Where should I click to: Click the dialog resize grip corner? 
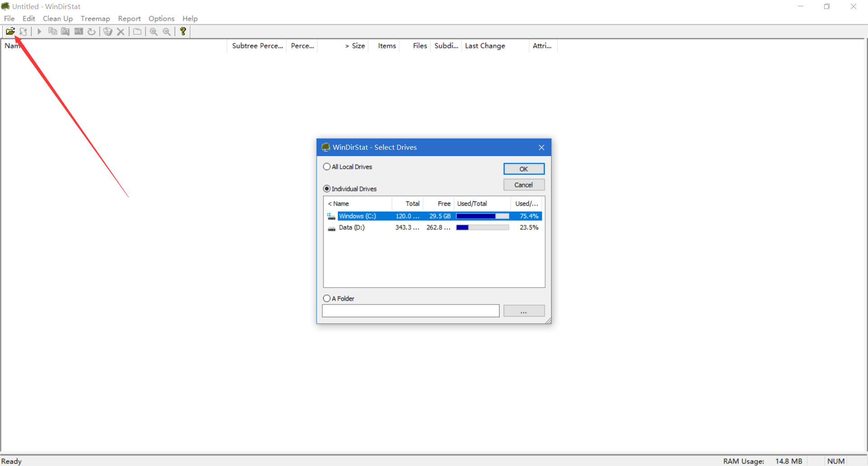pos(548,320)
